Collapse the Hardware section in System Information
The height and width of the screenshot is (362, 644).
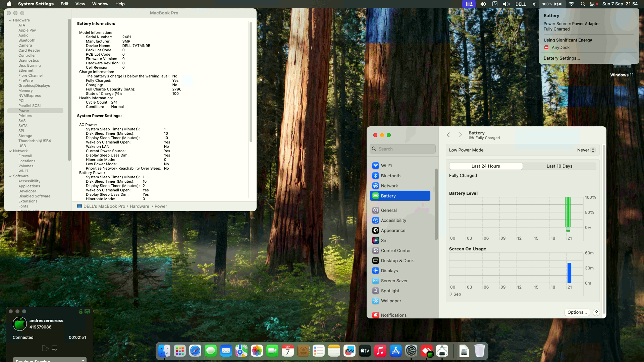pyautogui.click(x=10, y=20)
